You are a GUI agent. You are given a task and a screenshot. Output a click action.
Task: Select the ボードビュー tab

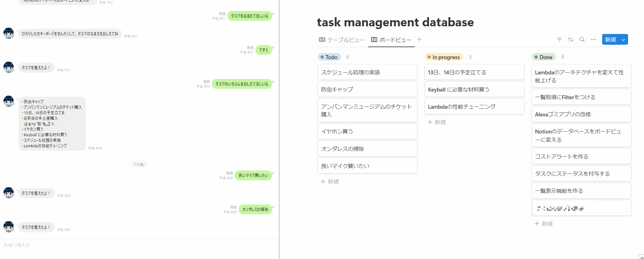[391, 40]
